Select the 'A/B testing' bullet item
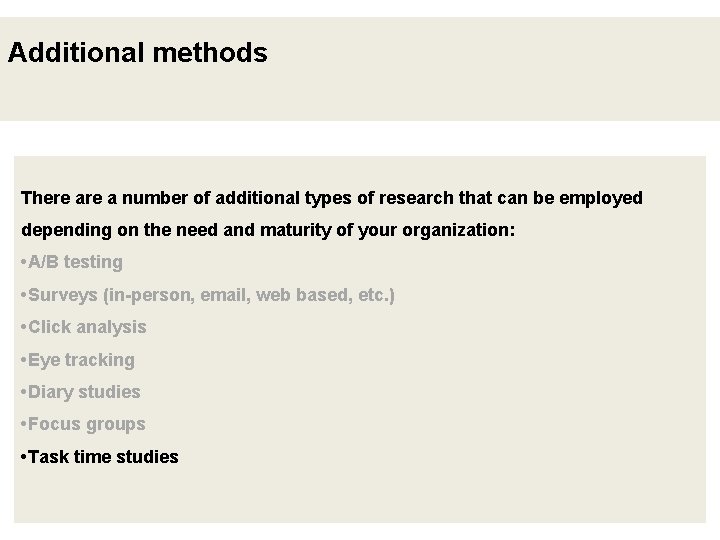 click(75, 262)
